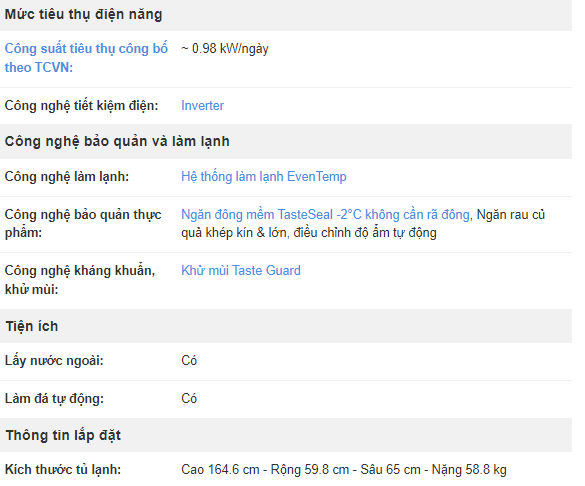Click the 'Cao 164.6 cm' dimensions text
Image resolution: width=585 pixels, height=486 pixels.
pyautogui.click(x=220, y=470)
